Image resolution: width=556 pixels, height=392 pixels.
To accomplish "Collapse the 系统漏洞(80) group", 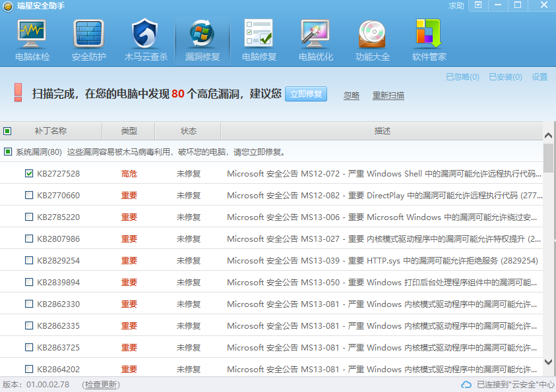I will click(x=8, y=152).
